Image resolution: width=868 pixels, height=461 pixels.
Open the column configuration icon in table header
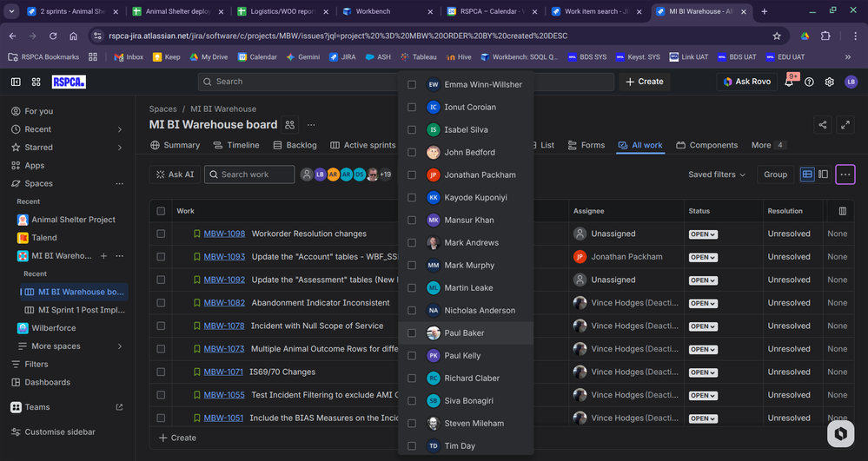coord(843,211)
